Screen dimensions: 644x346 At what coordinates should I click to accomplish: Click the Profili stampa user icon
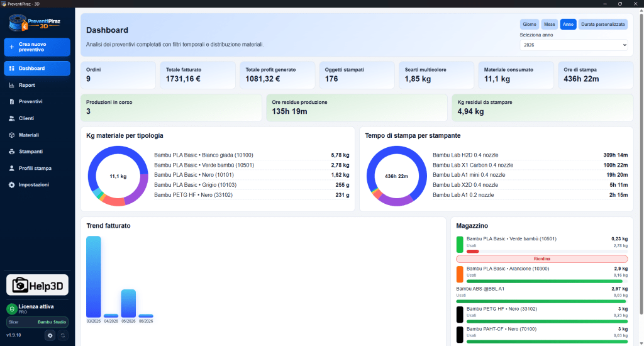pyautogui.click(x=11, y=168)
